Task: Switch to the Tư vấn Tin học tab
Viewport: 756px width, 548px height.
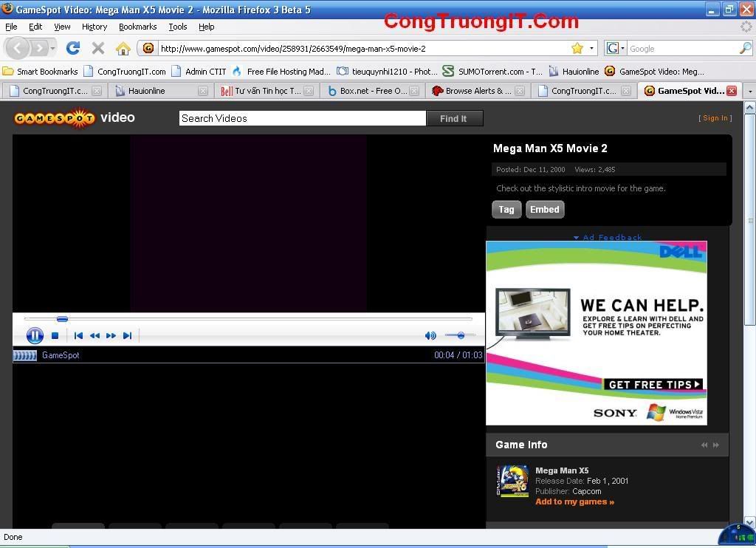Action: point(267,91)
